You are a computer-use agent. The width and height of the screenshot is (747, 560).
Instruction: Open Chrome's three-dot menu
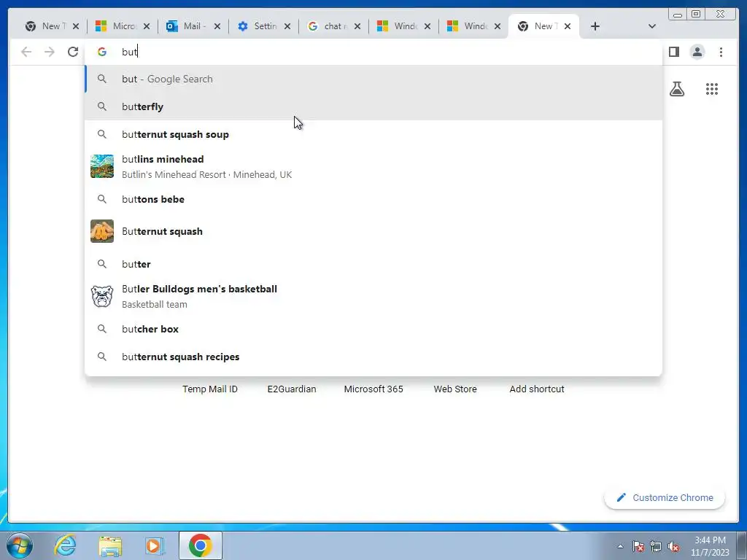(x=721, y=52)
